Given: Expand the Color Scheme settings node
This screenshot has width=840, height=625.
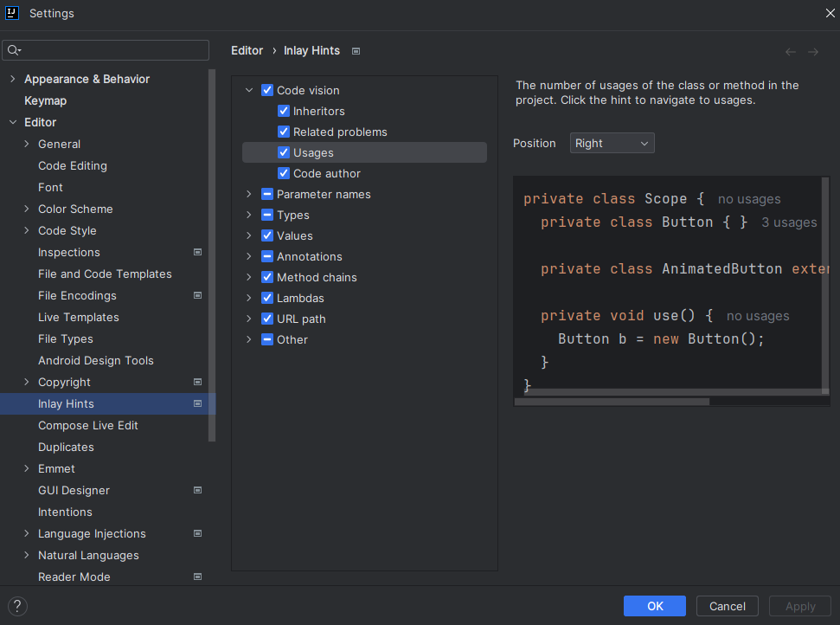Looking at the screenshot, I should click(27, 209).
